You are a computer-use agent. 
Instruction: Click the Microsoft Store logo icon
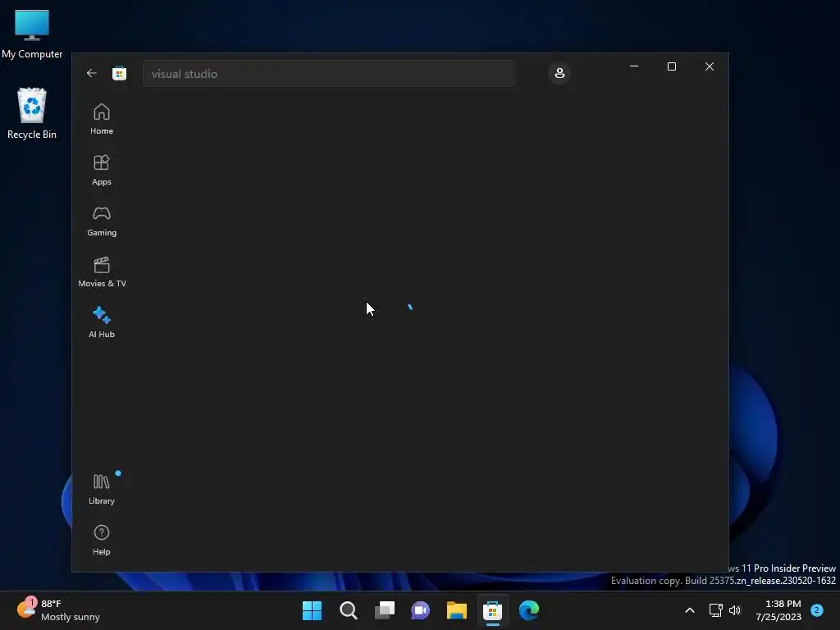119,73
